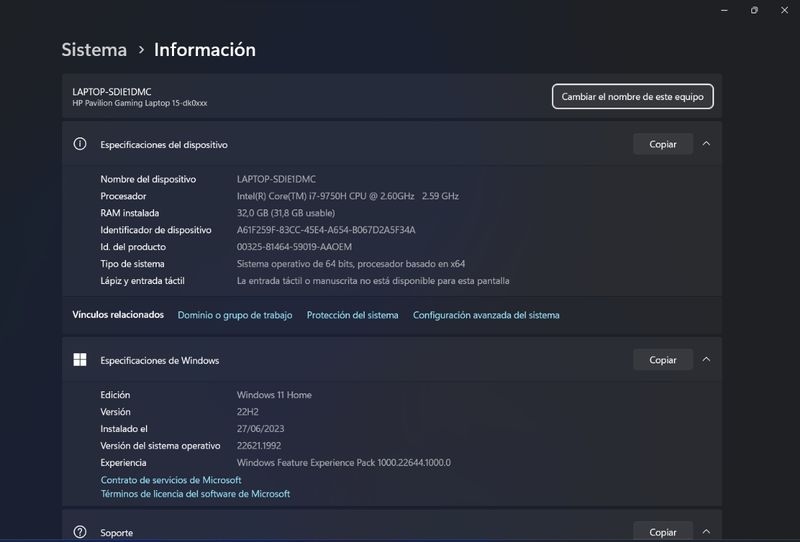
Task: Select the OS build 22621.1992
Action: click(x=259, y=446)
